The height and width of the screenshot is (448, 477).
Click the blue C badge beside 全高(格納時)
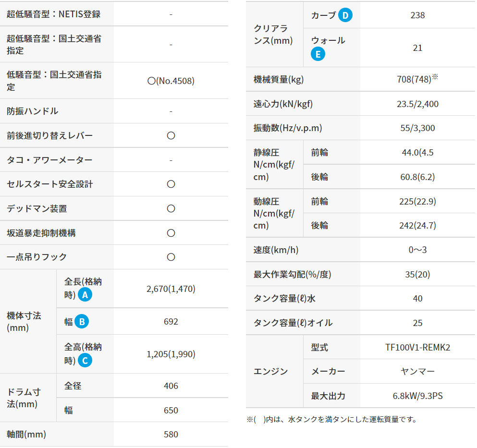(x=85, y=361)
